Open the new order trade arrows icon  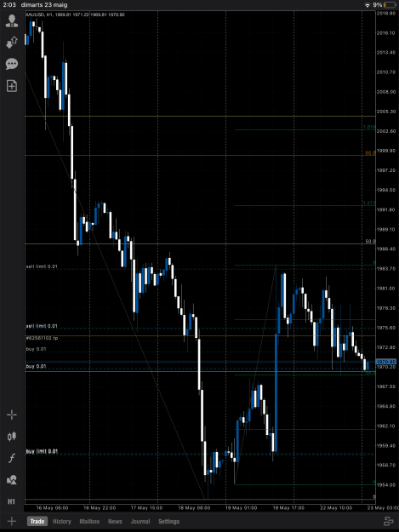coord(12,43)
